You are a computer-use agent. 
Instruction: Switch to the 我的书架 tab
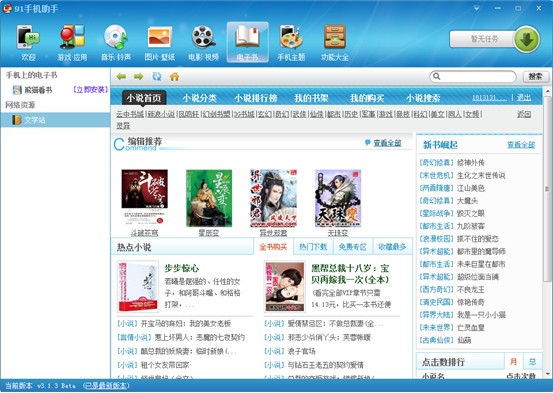[x=311, y=98]
